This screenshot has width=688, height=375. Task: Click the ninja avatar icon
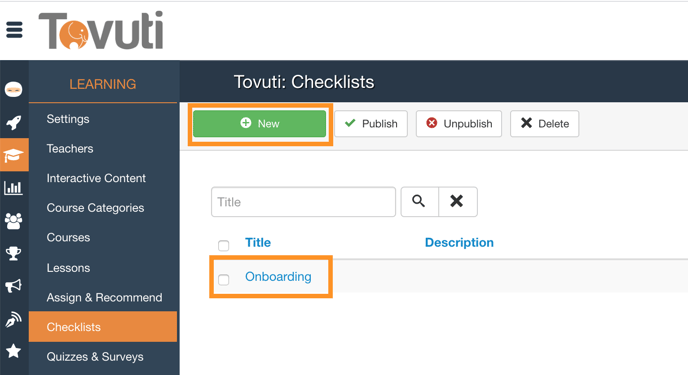[x=14, y=89]
